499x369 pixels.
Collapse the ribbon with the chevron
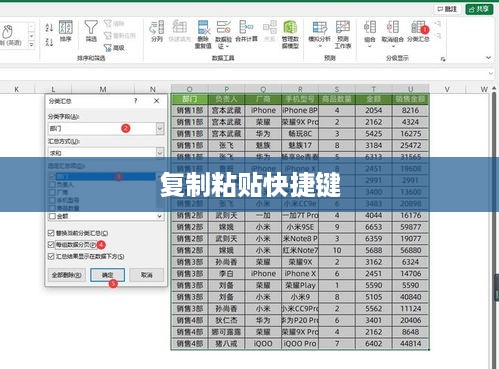pos(488,58)
